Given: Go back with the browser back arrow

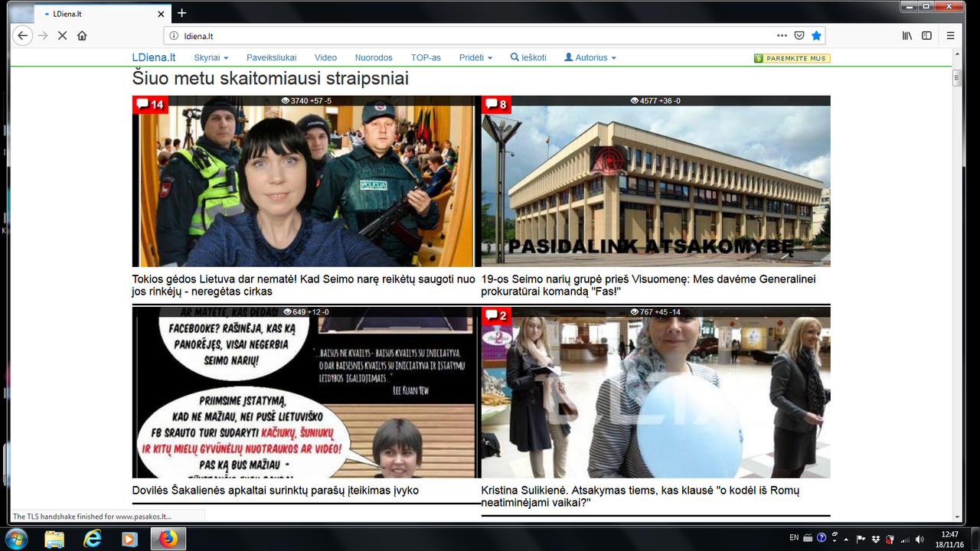Looking at the screenshot, I should (x=23, y=35).
